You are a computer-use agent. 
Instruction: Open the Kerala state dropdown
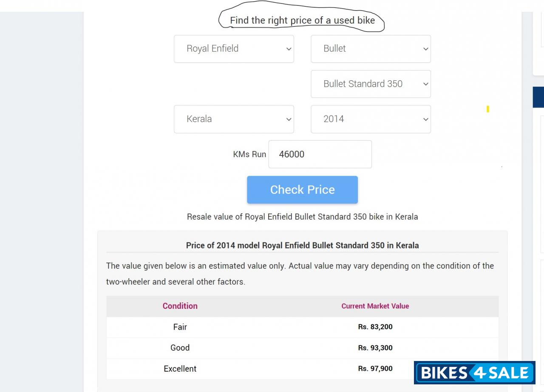(x=234, y=119)
